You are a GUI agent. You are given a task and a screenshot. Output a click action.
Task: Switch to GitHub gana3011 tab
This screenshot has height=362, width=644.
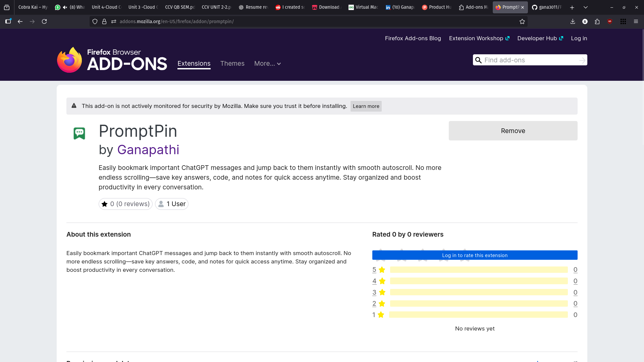pos(547,7)
